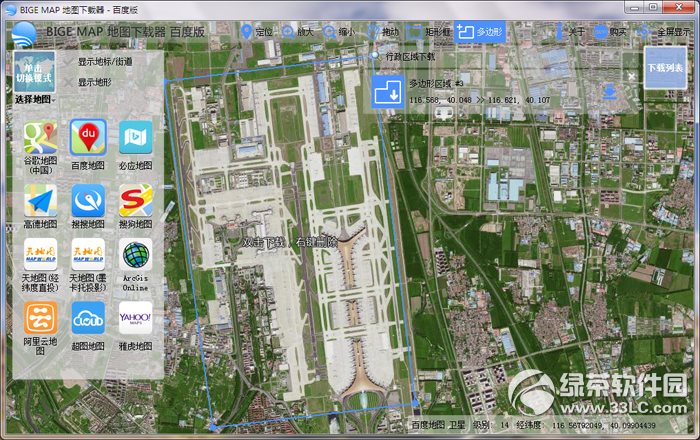Screen dimensions: 700x440
Task: Select the Google Maps China source icon
Action: point(41,137)
